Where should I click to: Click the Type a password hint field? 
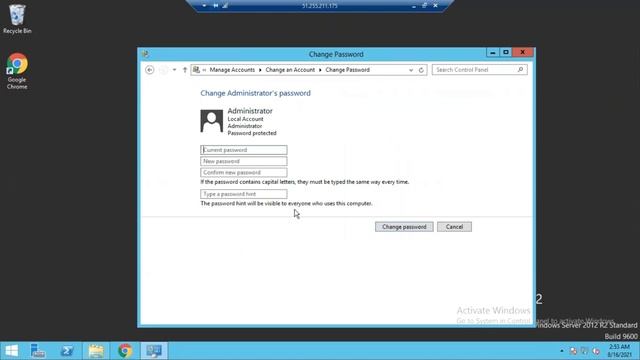pos(244,194)
